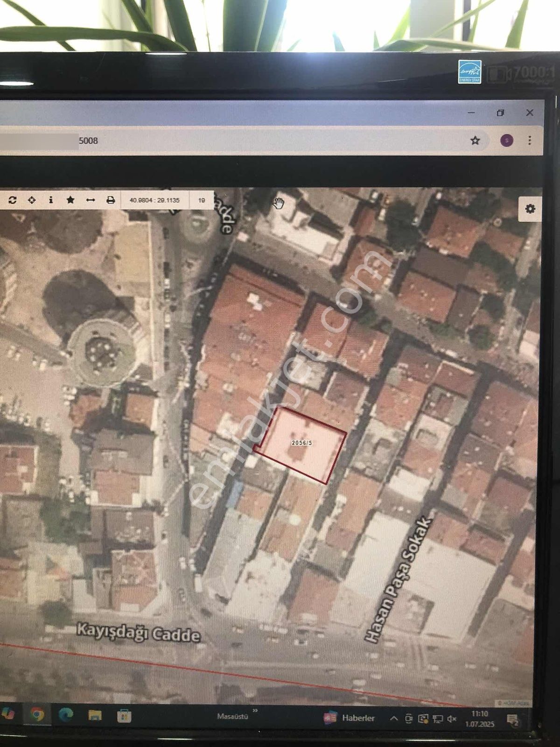
Task: Open the Chrome three-dot menu
Action: pos(530,141)
